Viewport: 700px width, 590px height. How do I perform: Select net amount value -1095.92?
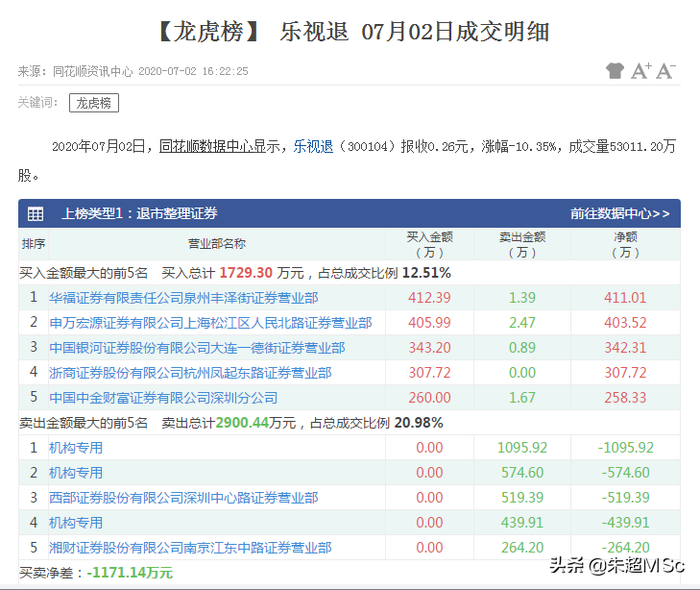coord(625,448)
